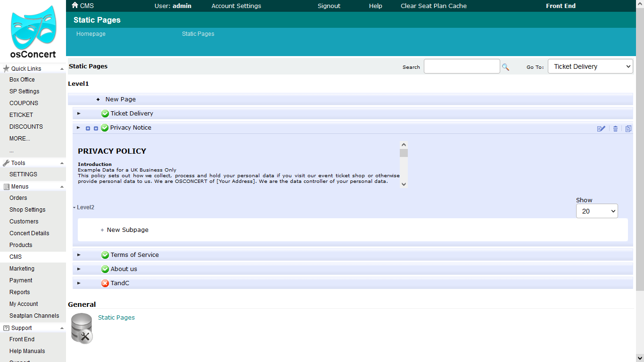Click New Subpage under Level2
This screenshot has height=362, width=644.
127,230
